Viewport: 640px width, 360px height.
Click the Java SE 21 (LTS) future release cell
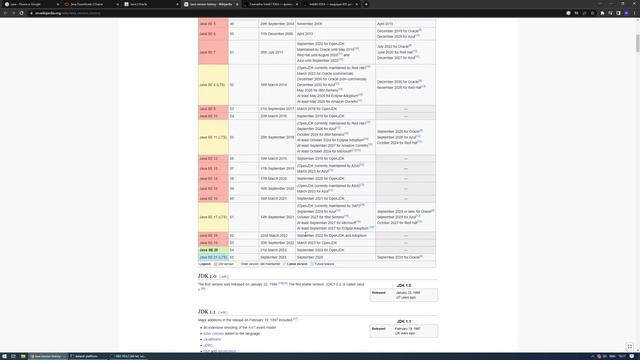[x=213, y=258]
